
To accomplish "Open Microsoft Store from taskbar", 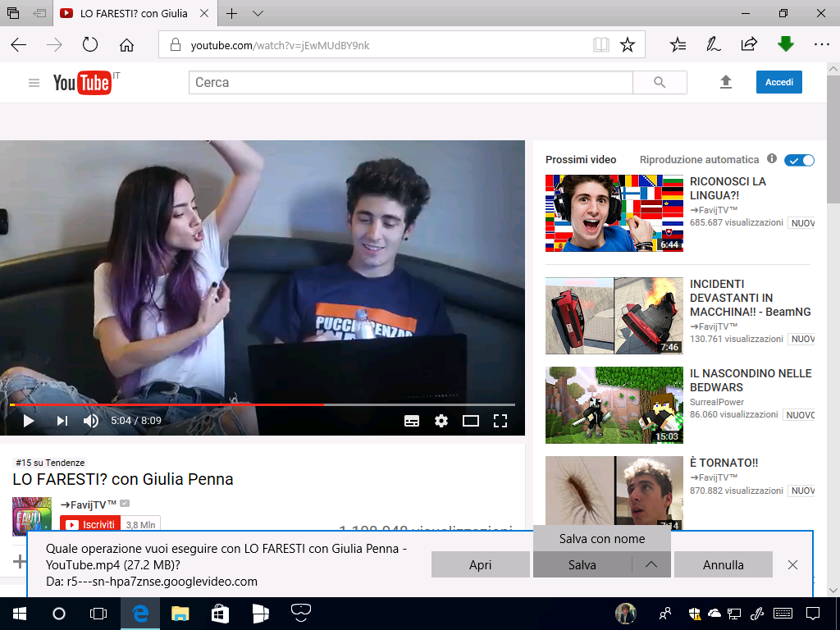I will click(x=220, y=614).
